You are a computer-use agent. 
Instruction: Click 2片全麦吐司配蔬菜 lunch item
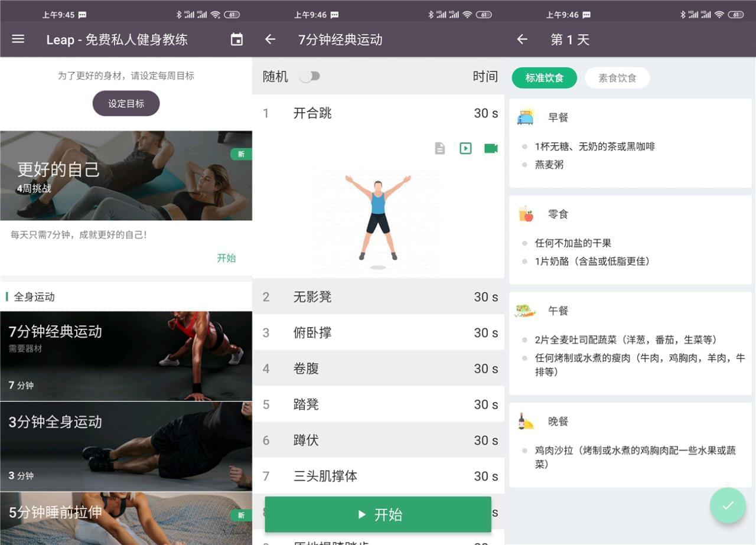point(626,340)
